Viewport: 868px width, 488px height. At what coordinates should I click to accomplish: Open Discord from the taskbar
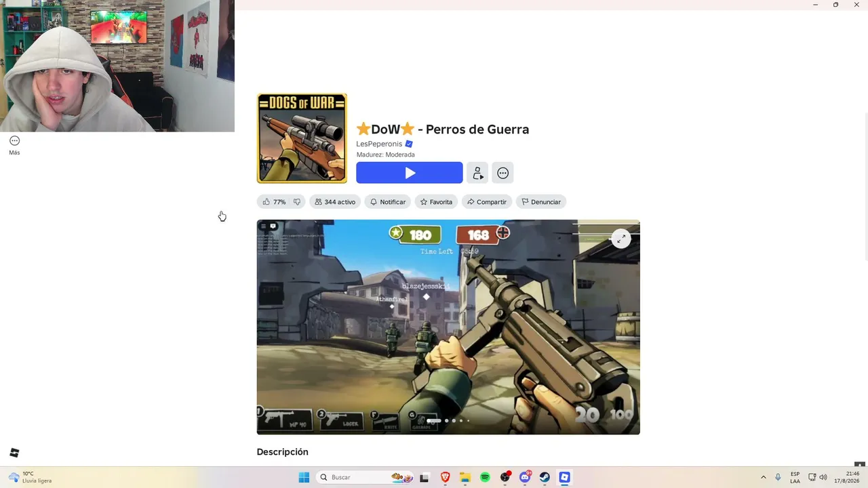point(525,477)
